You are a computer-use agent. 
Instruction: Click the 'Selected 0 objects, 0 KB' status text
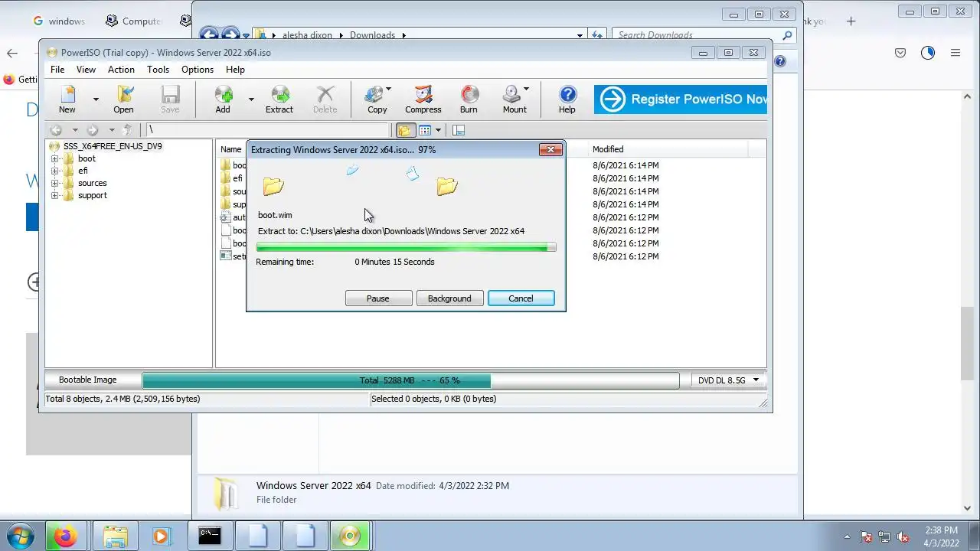click(x=433, y=399)
